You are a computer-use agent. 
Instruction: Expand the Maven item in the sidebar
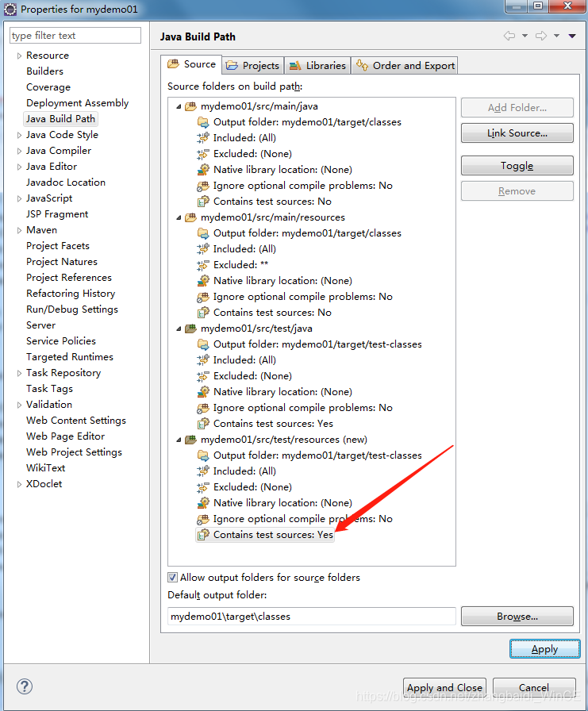[x=17, y=229]
